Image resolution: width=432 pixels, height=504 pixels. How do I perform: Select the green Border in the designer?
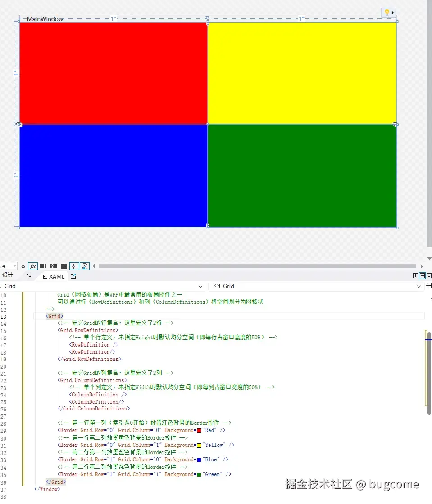[x=302, y=176]
